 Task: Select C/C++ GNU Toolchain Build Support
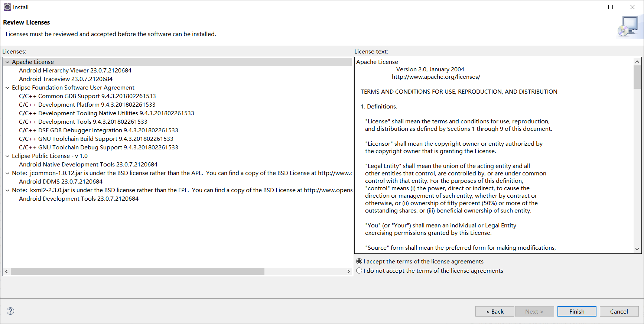(96, 139)
